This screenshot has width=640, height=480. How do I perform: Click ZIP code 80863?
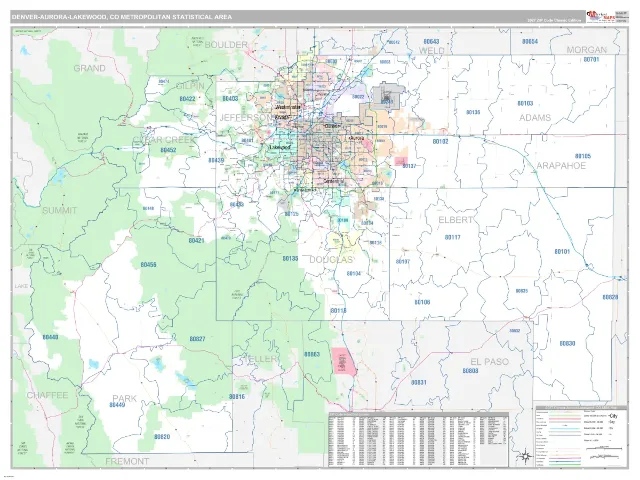312,355
